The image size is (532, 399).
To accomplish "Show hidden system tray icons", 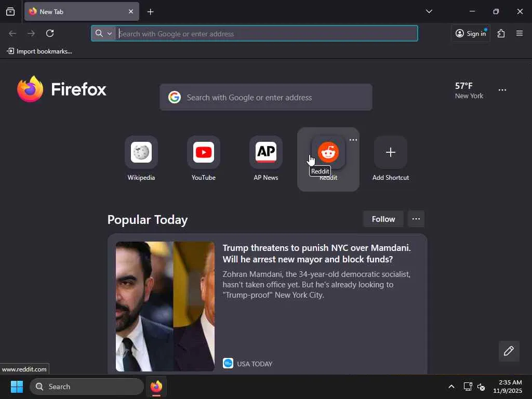I will pos(451,387).
